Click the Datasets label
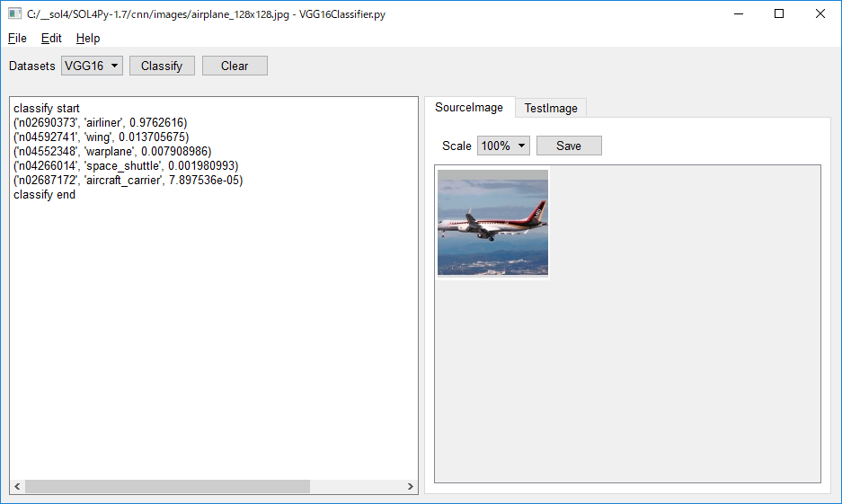The width and height of the screenshot is (842, 504). [32, 66]
